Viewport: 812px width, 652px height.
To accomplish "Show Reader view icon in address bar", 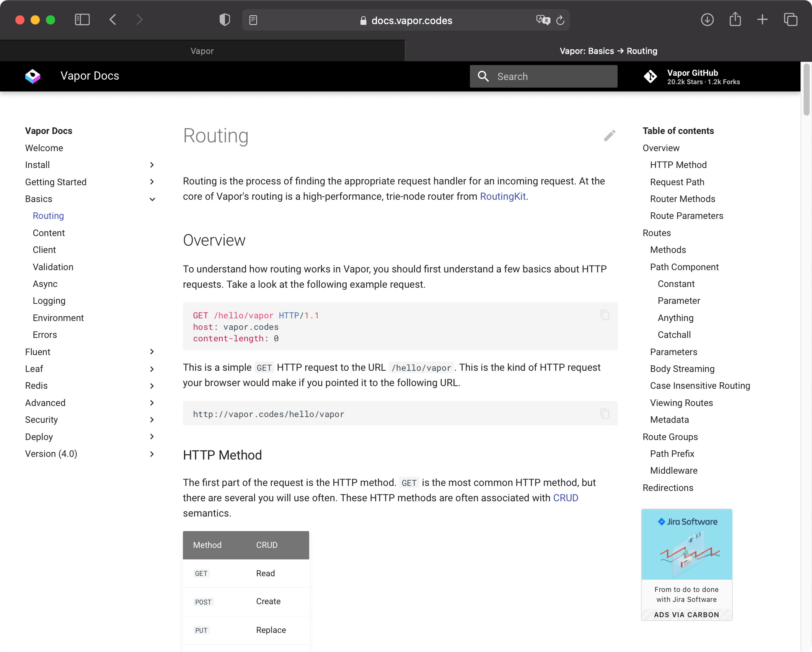I will [253, 20].
